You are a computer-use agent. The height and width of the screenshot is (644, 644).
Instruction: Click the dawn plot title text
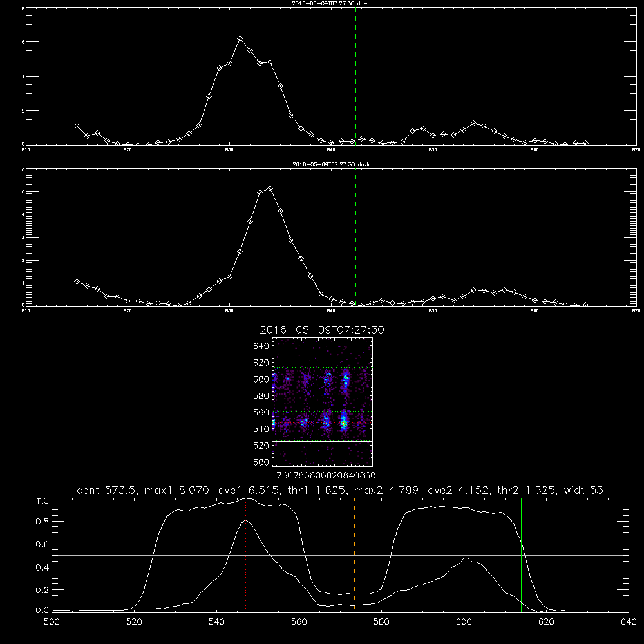(x=331, y=3)
